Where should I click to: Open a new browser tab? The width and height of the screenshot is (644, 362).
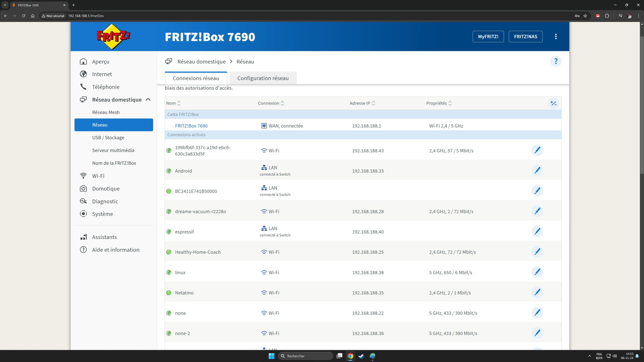(x=73, y=5)
